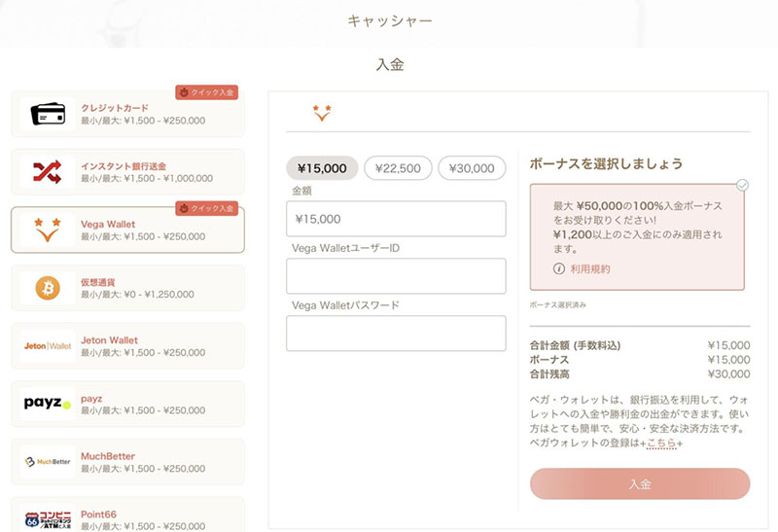778x532 pixels.
Task: Choose the インスタント銀行送金 payment method
Action: pyautogui.click(x=128, y=172)
